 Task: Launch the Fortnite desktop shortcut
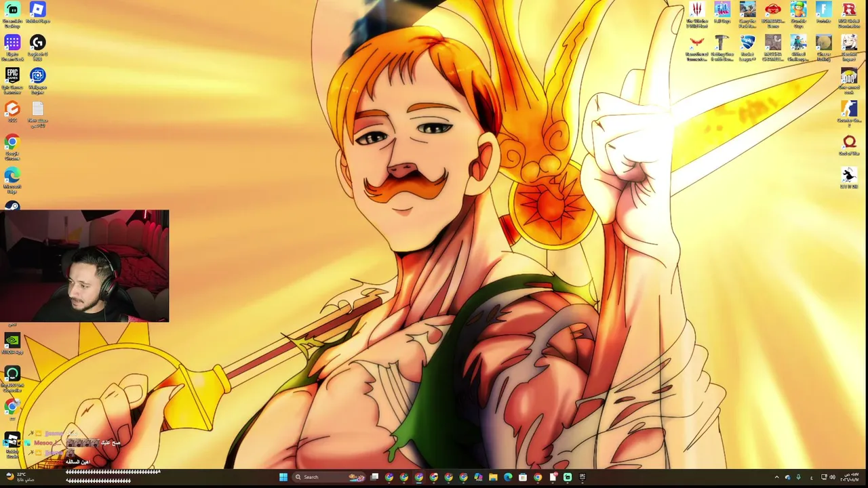click(823, 13)
